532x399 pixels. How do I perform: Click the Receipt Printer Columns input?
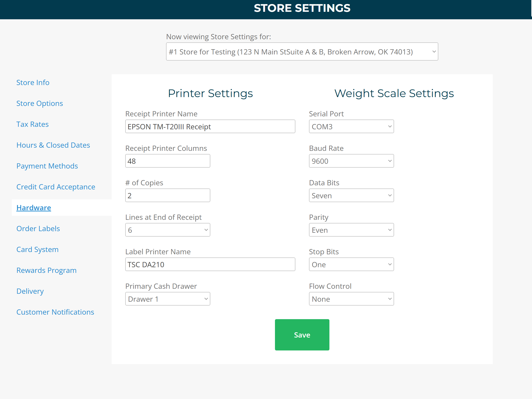[x=168, y=161]
